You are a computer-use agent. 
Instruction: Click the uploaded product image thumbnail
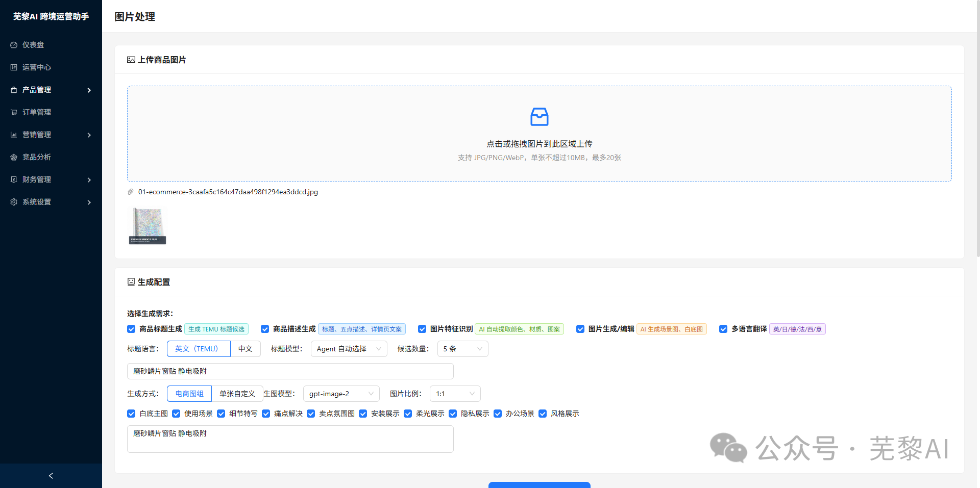148,226
